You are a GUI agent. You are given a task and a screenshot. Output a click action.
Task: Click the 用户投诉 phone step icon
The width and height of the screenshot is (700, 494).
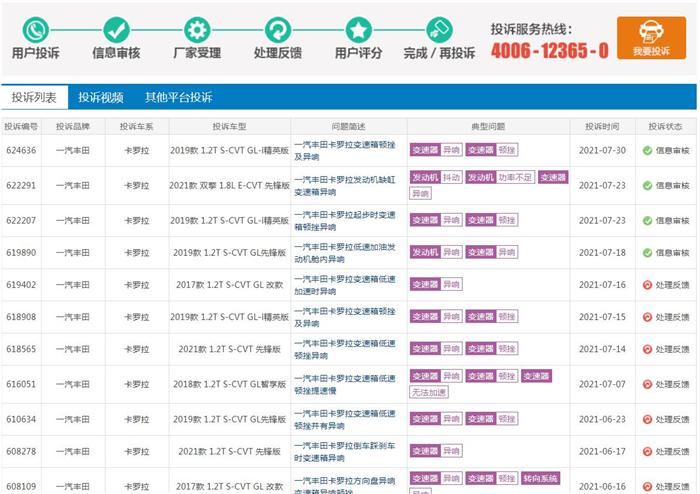click(x=36, y=30)
